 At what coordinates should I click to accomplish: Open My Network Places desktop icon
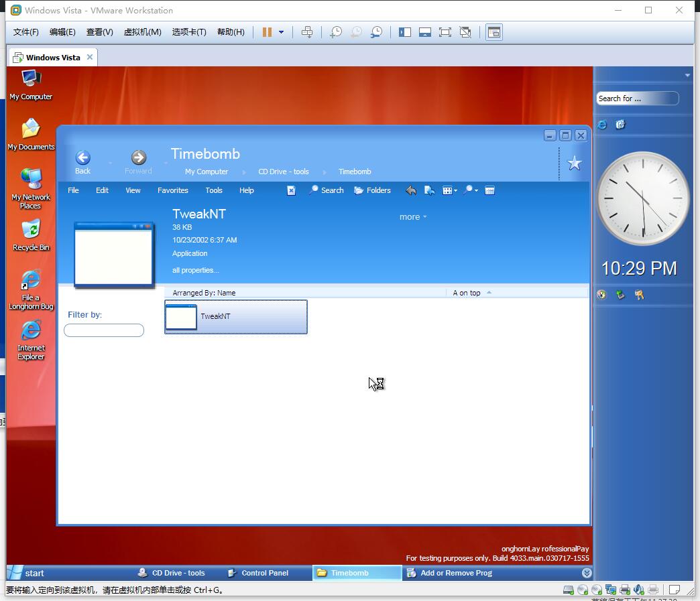[x=31, y=189]
